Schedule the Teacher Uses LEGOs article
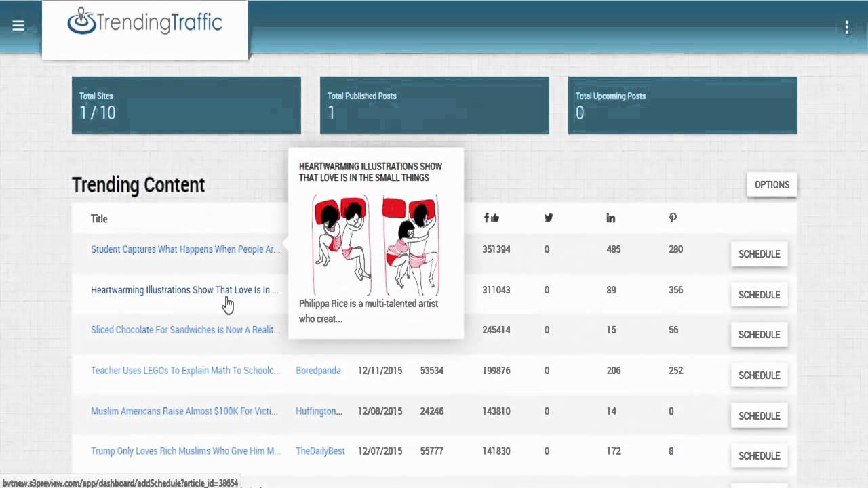Image resolution: width=868 pixels, height=488 pixels. [x=759, y=375]
